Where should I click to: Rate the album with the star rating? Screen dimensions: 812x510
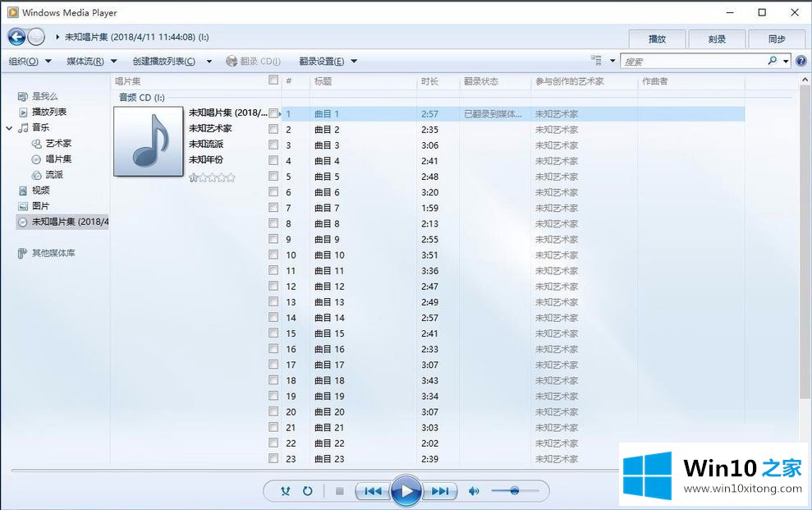pos(212,177)
